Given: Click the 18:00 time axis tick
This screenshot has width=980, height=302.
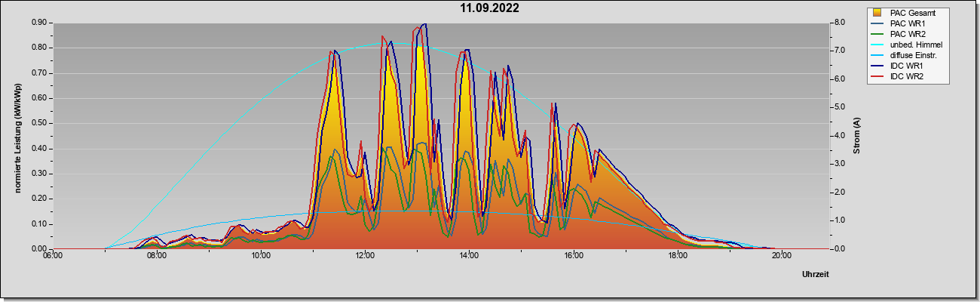Looking at the screenshot, I should pos(678,256).
